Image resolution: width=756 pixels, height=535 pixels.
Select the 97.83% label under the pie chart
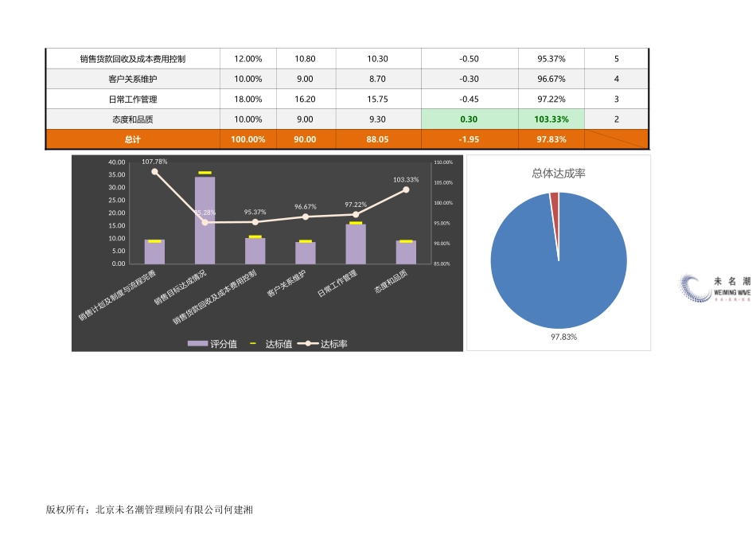pos(564,337)
